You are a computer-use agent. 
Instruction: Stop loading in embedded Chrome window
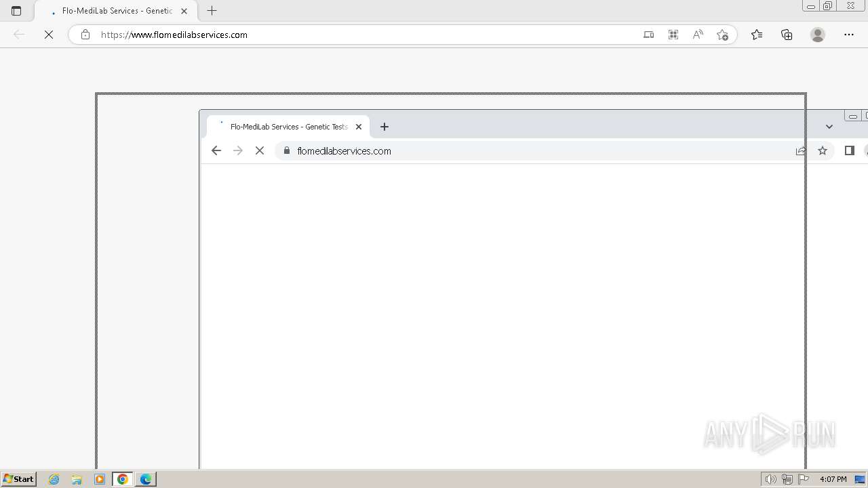point(260,150)
